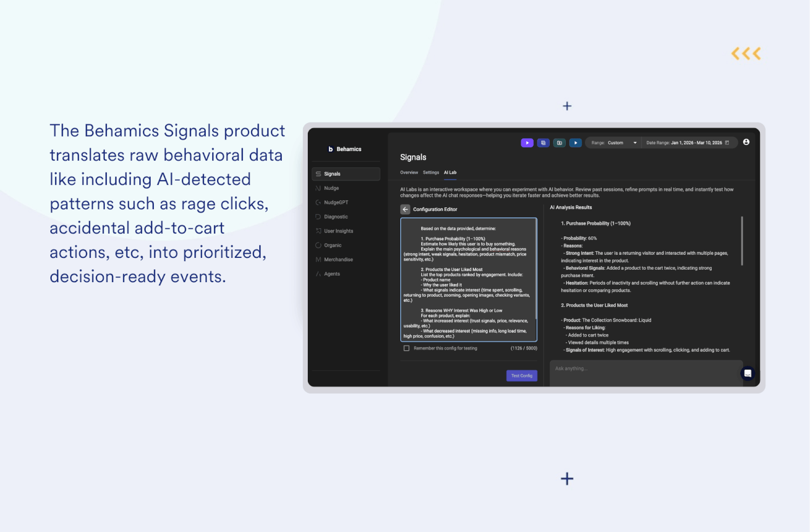Click the dark blue screens icon button
Viewport: 810px width, 532px height.
tap(543, 143)
